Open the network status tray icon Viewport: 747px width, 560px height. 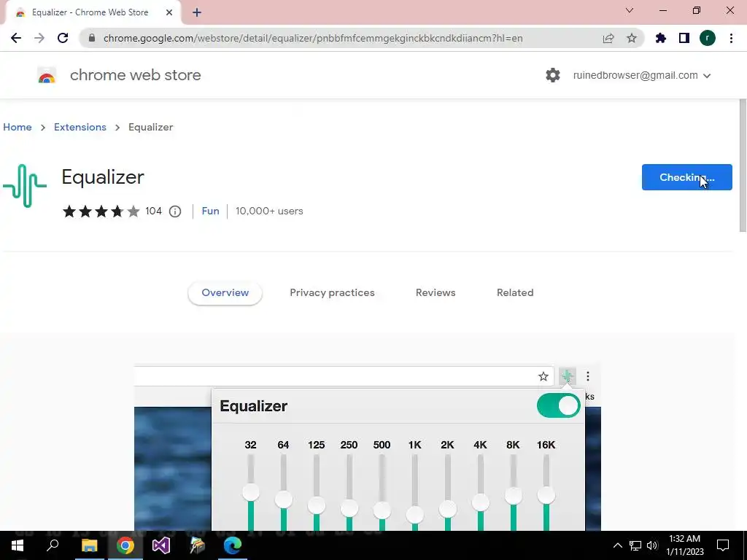click(x=635, y=545)
